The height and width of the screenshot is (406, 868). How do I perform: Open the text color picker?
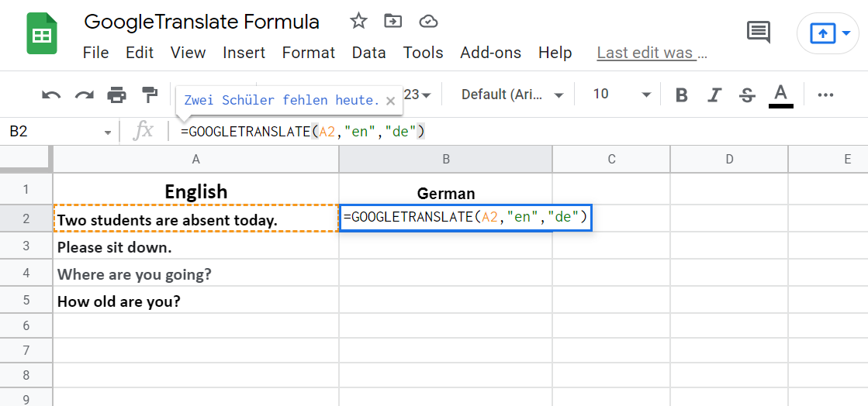[780, 95]
